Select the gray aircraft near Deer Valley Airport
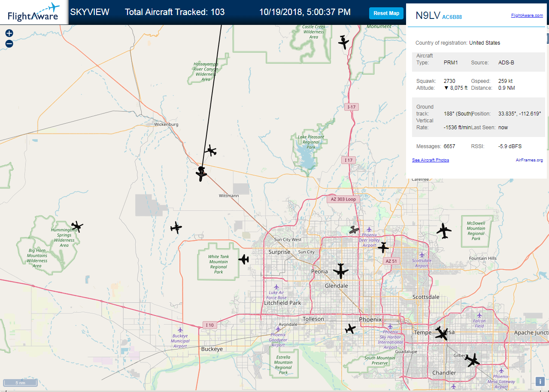 click(x=354, y=230)
